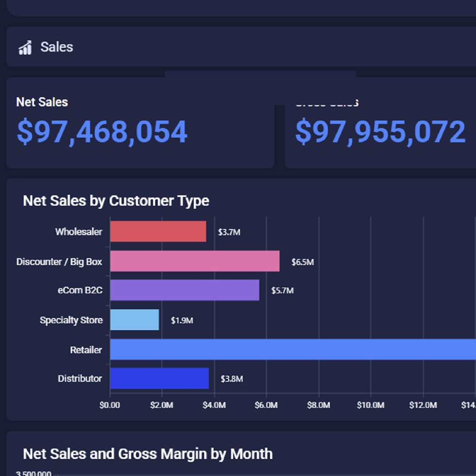
Task: Click the $1.9M Specialty Store data label
Action: click(x=182, y=320)
